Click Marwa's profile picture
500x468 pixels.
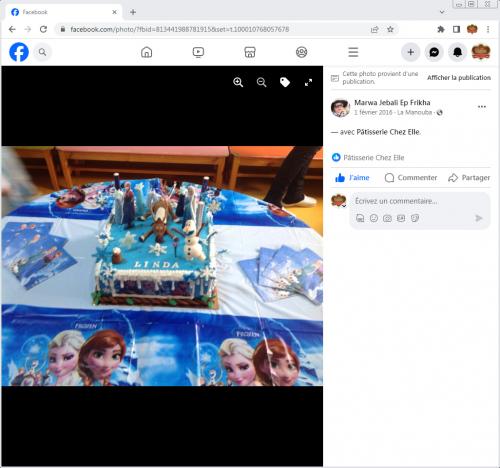[x=340, y=107]
